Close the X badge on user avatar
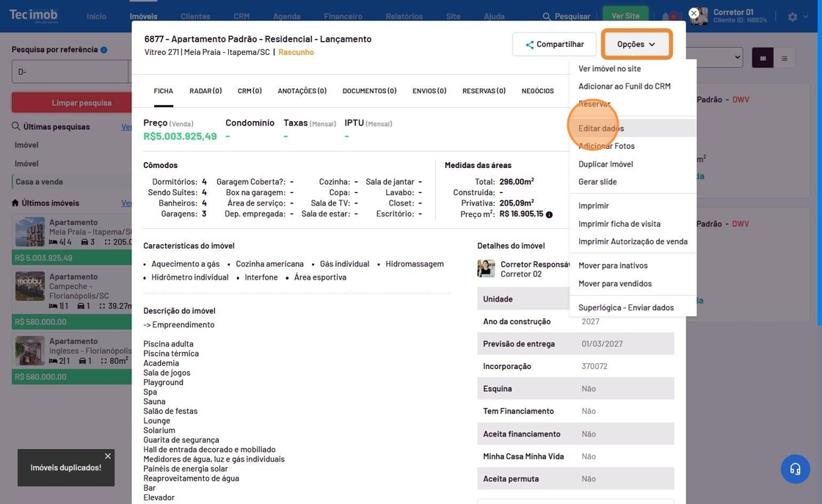This screenshot has height=504, width=822. tap(694, 13)
